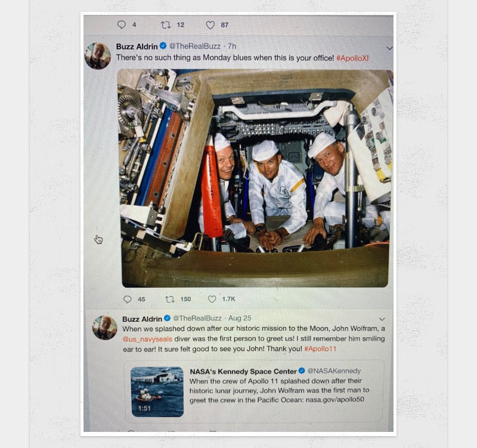Open the #ApolloXI hashtag
The image size is (477, 448).
click(352, 58)
